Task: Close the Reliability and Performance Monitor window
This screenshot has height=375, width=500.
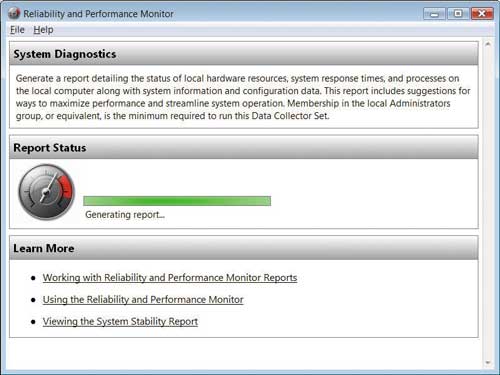Action: click(482, 14)
